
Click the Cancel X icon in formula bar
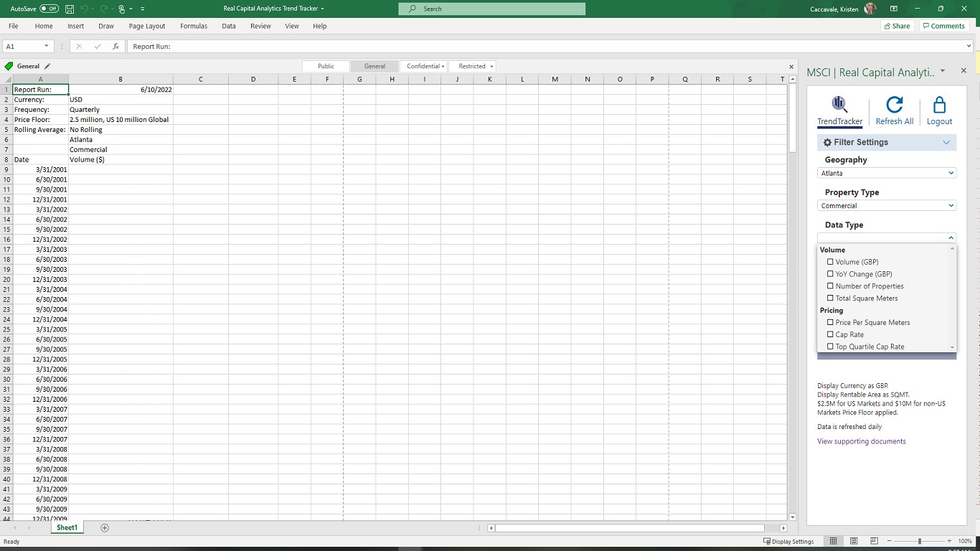coord(79,46)
